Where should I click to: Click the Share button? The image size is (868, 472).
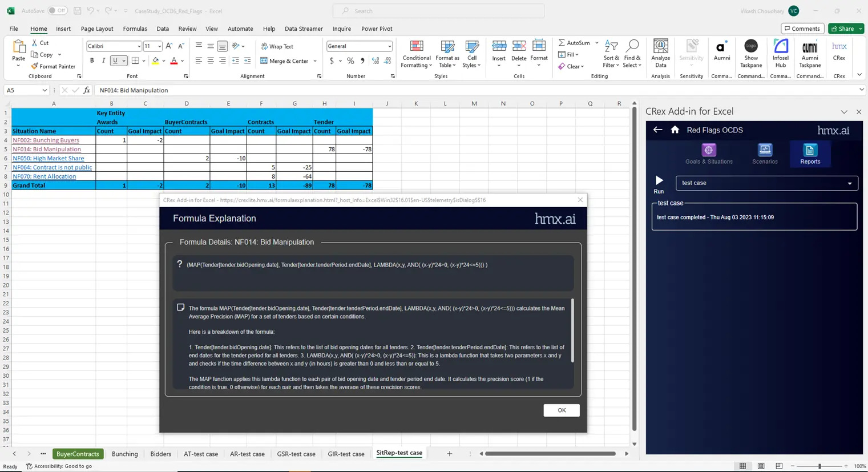(x=846, y=29)
